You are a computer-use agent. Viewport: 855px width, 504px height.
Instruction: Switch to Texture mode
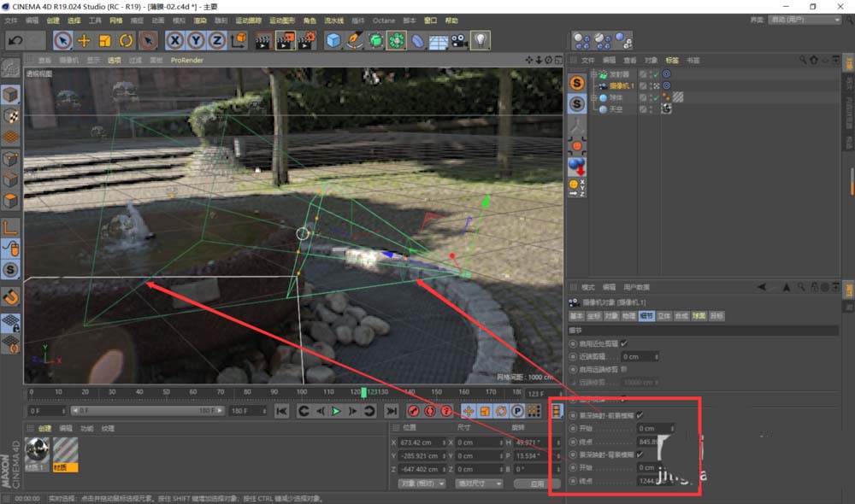(10, 116)
